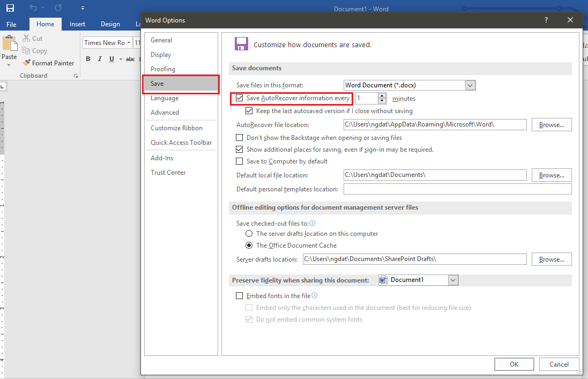Image resolution: width=588 pixels, height=379 pixels.
Task: Click the Paste clipboard icon
Action: [x=10, y=43]
